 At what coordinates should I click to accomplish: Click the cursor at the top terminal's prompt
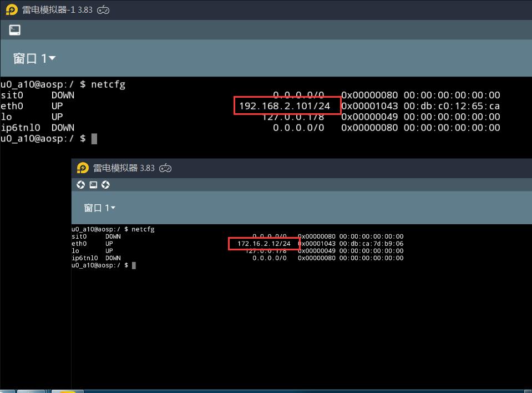click(x=94, y=138)
